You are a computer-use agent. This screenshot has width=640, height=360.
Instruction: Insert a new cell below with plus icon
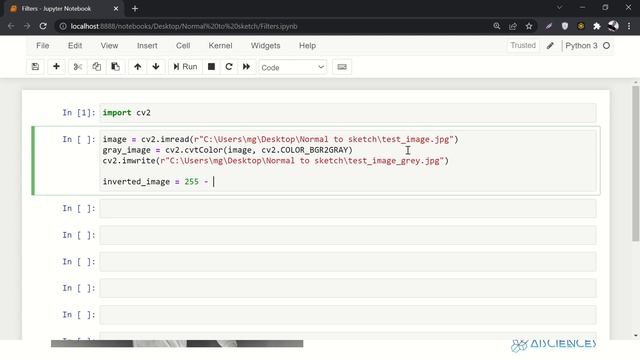(x=56, y=67)
